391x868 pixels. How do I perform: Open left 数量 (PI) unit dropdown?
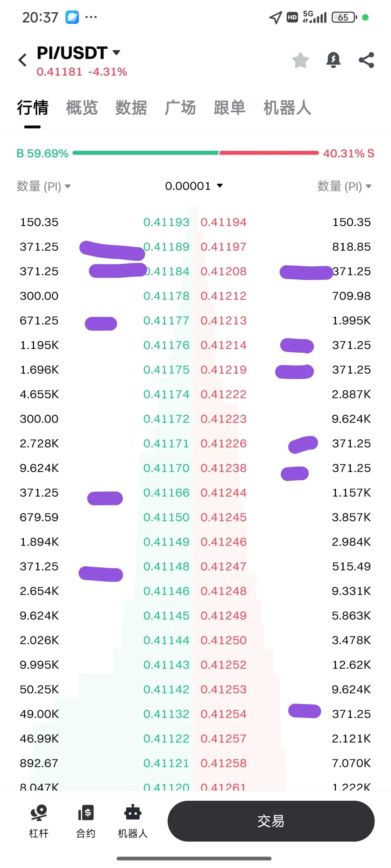[x=43, y=186]
